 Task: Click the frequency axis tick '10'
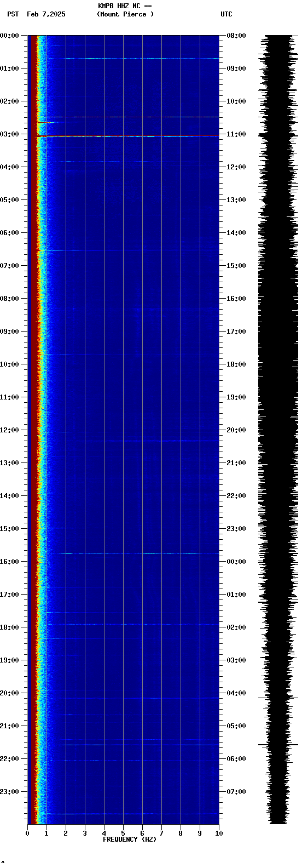click(x=219, y=833)
